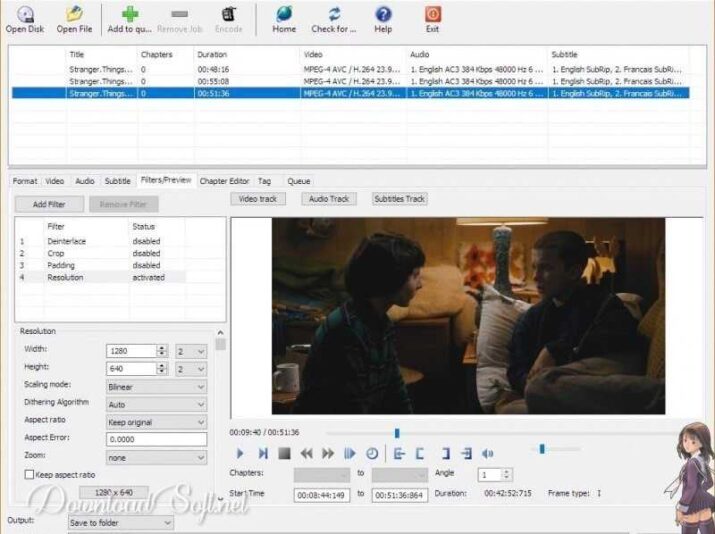Select the Padding filter row
Image resolution: width=715 pixels, height=534 pixels.
101,265
